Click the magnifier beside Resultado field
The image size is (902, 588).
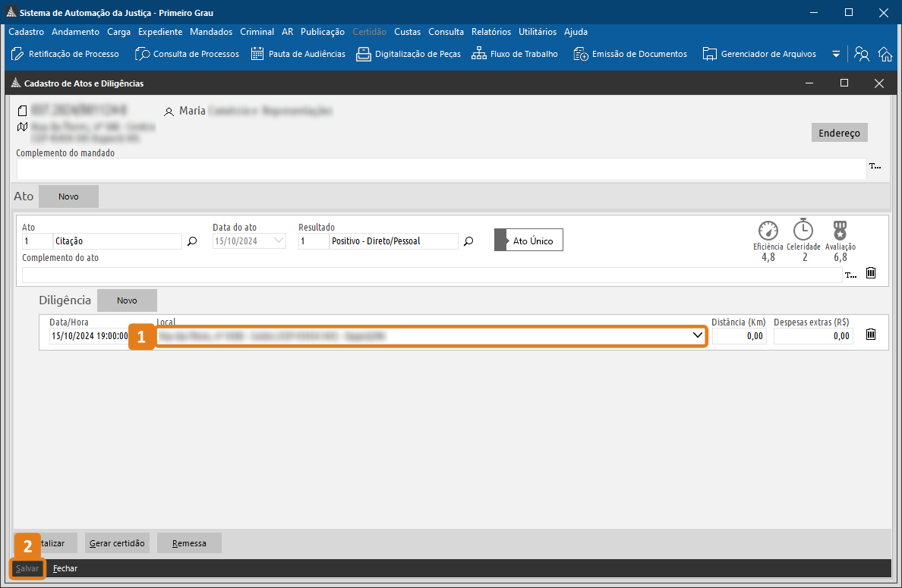[468, 241]
